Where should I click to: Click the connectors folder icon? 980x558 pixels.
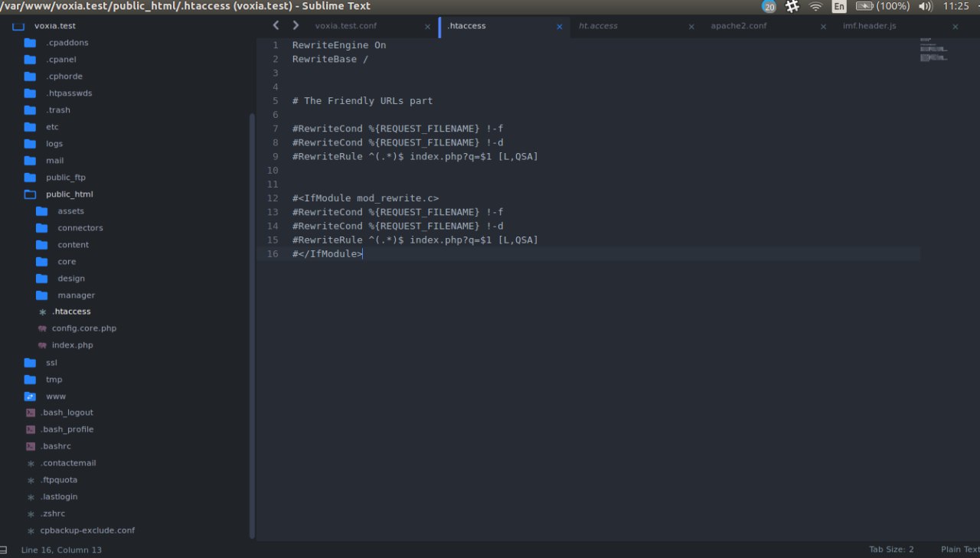tap(41, 228)
